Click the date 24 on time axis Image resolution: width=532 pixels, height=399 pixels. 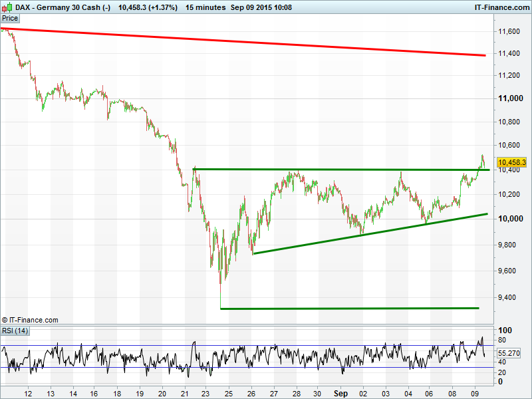pyautogui.click(x=228, y=394)
